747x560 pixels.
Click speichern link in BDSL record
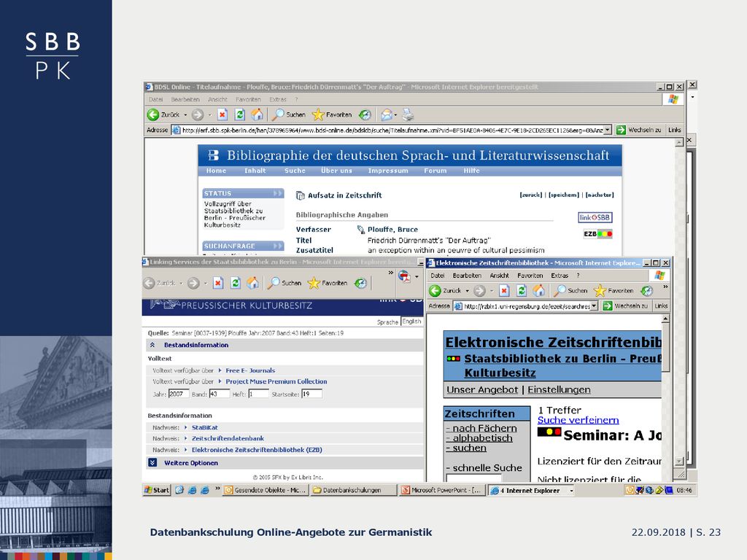point(564,195)
